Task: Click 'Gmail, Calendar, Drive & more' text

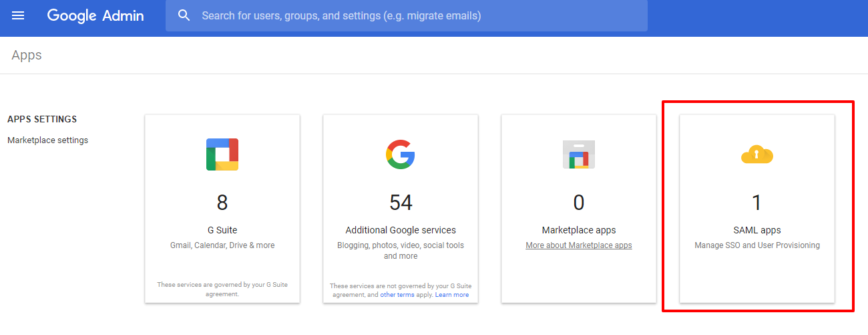Action: (222, 245)
